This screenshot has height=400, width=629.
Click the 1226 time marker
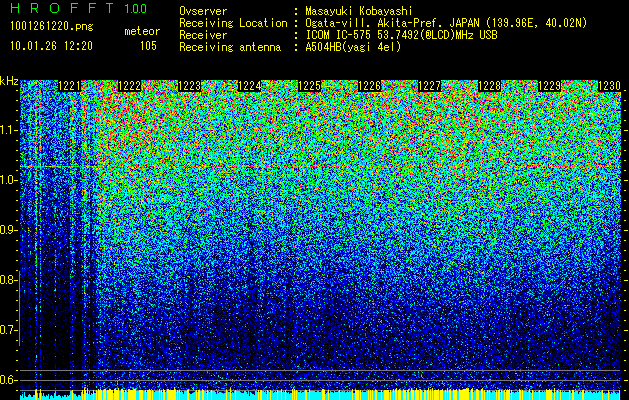tap(369, 86)
